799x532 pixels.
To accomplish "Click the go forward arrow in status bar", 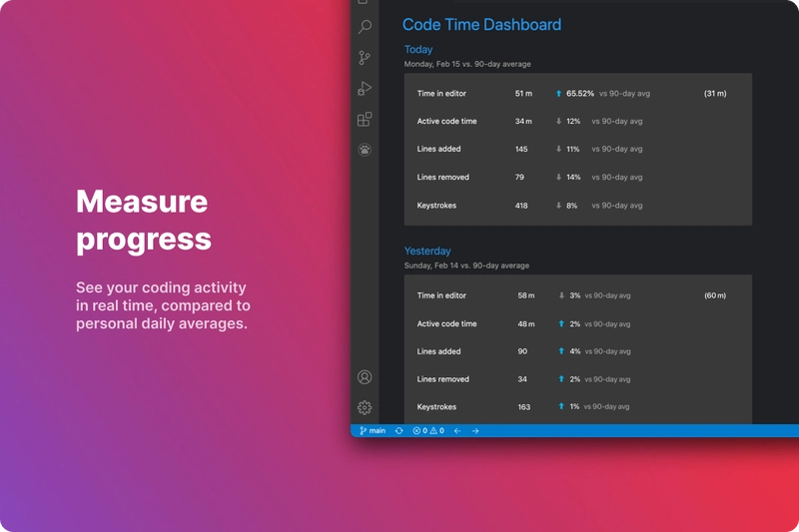I will pos(475,431).
